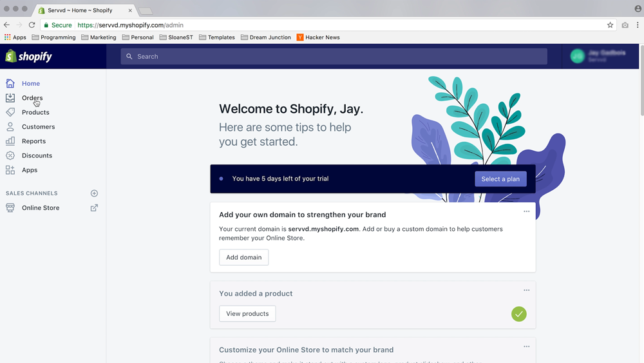Click the Reports bar chart icon

click(x=10, y=141)
